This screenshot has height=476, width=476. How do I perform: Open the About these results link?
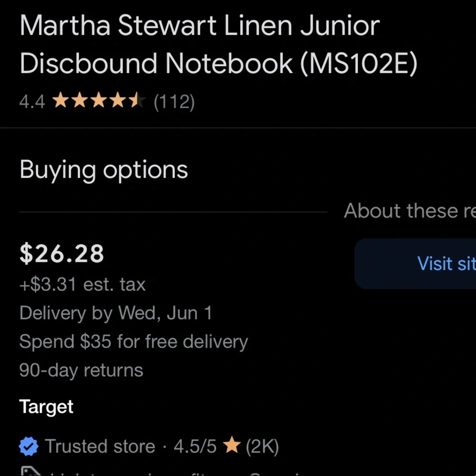pyautogui.click(x=409, y=211)
